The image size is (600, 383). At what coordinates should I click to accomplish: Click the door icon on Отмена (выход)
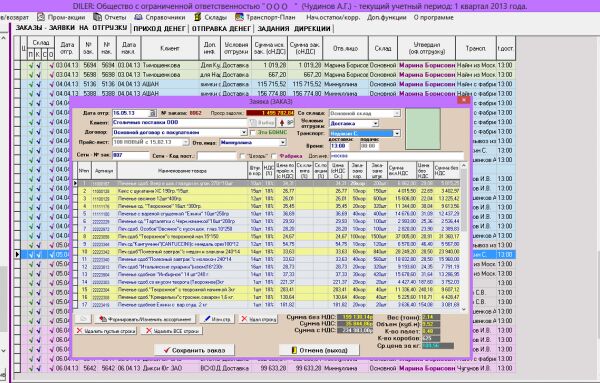(294, 350)
